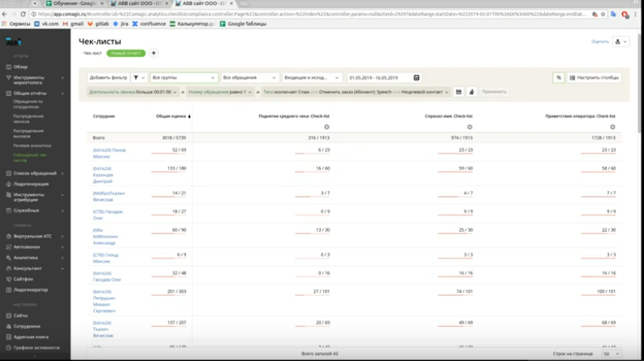Open employee (bitrix24) Панов Максим link

coord(110,153)
